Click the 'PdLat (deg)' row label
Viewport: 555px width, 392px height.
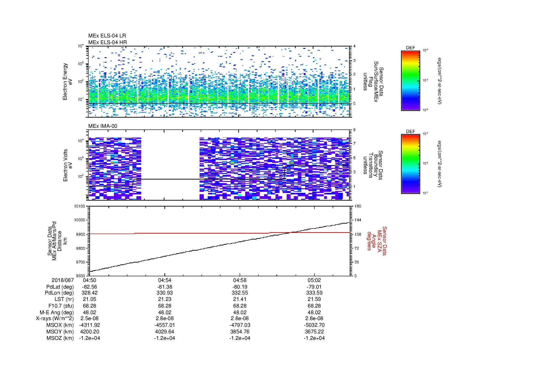(x=60, y=287)
